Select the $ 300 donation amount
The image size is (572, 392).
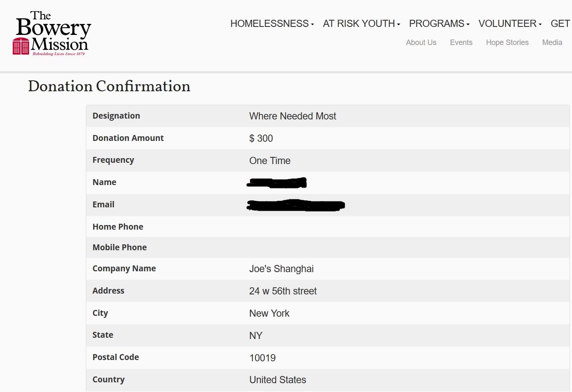261,138
